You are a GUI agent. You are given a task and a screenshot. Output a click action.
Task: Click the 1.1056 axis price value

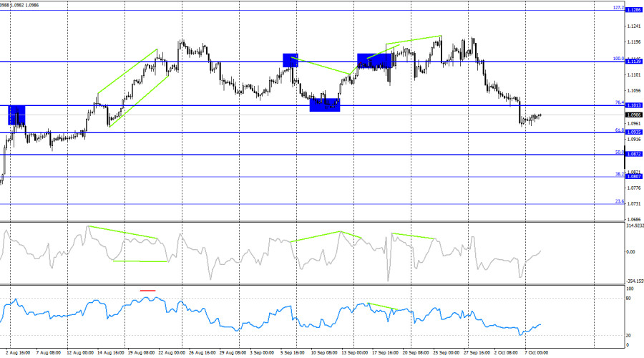(x=634, y=91)
